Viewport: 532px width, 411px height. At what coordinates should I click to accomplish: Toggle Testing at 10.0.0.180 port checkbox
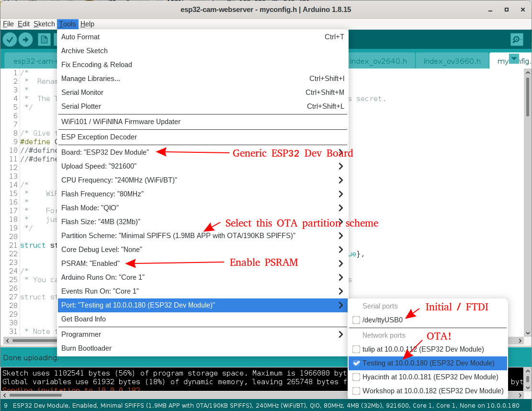click(356, 363)
